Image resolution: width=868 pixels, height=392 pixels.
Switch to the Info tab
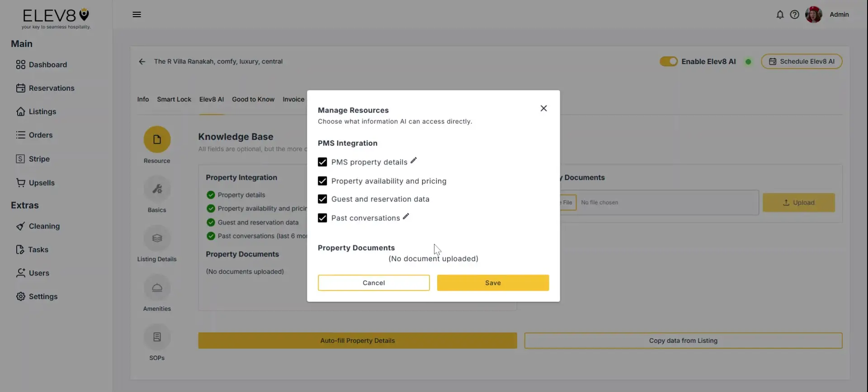[143, 99]
